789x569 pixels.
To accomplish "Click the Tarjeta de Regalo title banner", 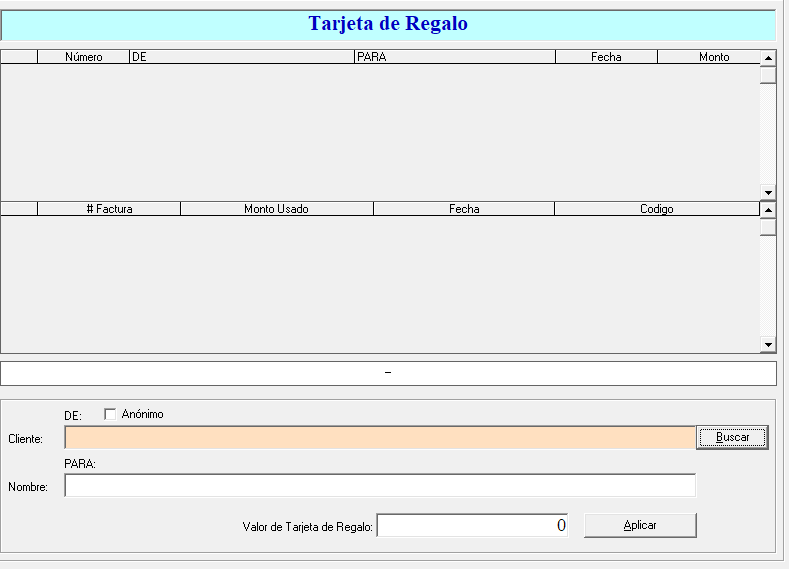I will [x=388, y=24].
